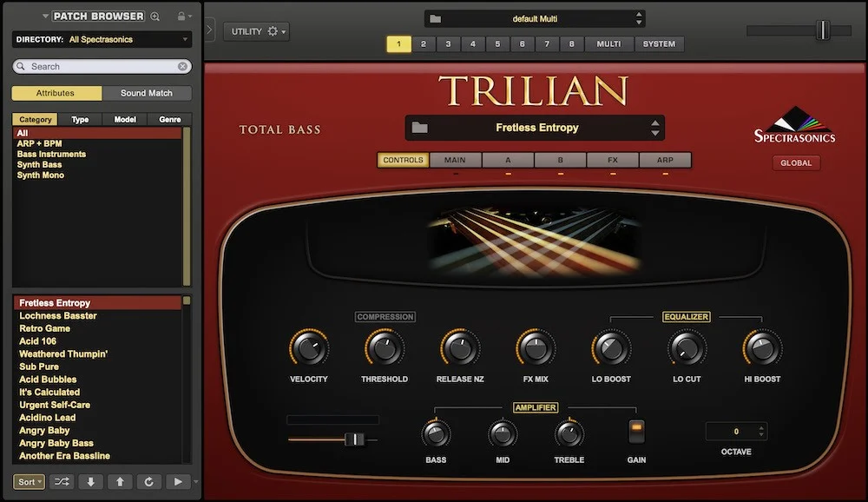The height and width of the screenshot is (502, 868).
Task: Switch to the ARP tab
Action: 665,160
